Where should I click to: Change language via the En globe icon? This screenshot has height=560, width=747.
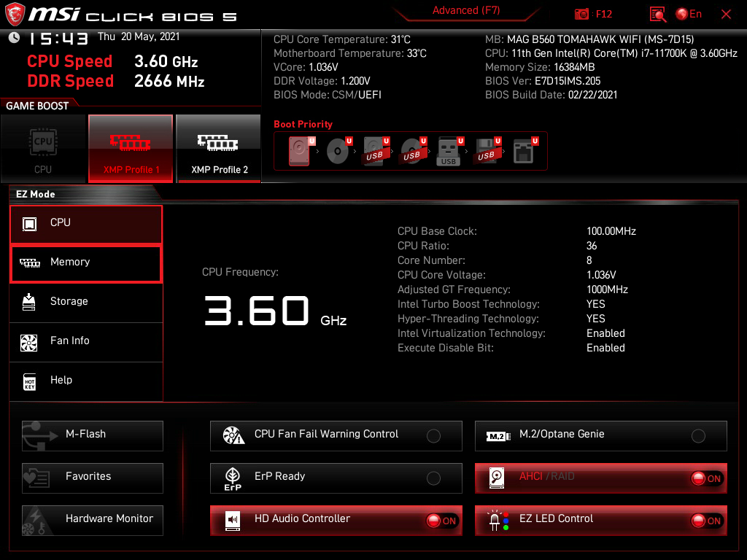pos(689,14)
